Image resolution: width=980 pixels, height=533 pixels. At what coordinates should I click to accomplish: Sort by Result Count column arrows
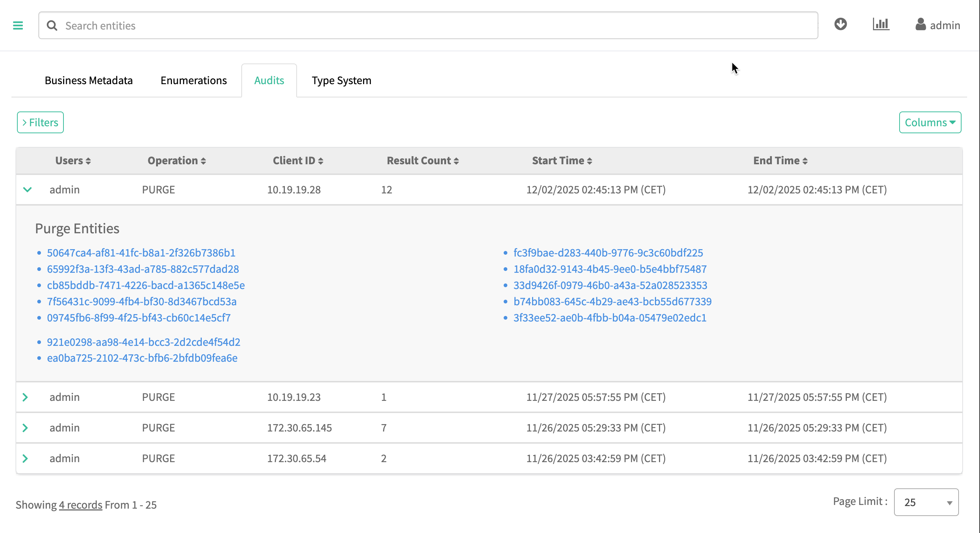click(456, 161)
